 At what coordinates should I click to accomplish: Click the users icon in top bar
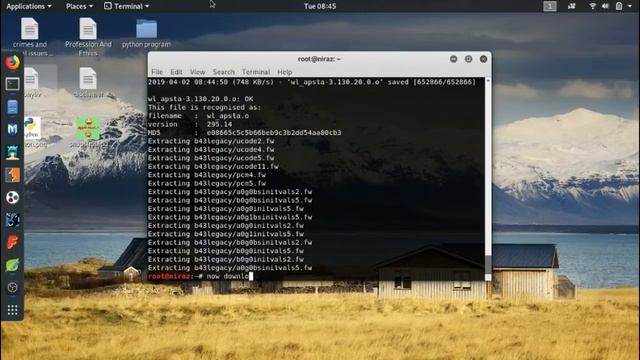(571, 6)
